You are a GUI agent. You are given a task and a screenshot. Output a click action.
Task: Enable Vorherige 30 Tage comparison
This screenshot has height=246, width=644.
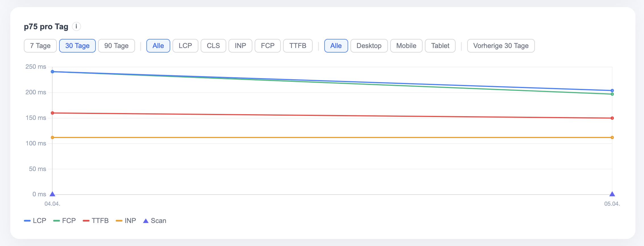pos(501,46)
